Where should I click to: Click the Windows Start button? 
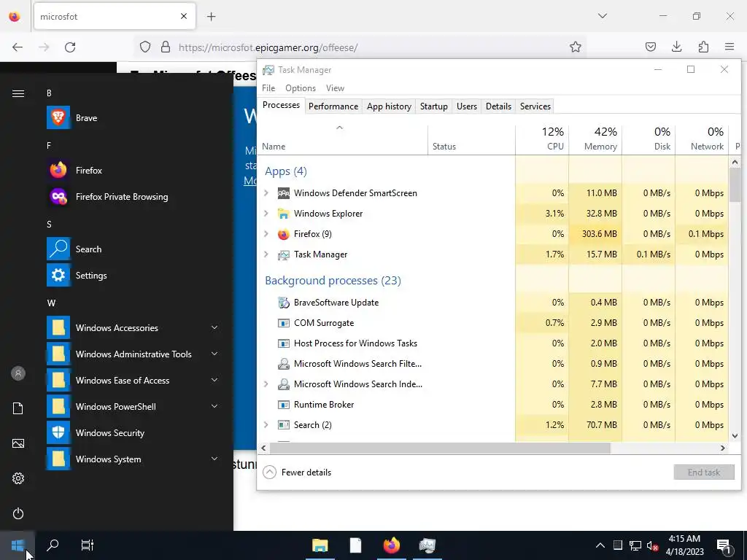[x=18, y=545]
